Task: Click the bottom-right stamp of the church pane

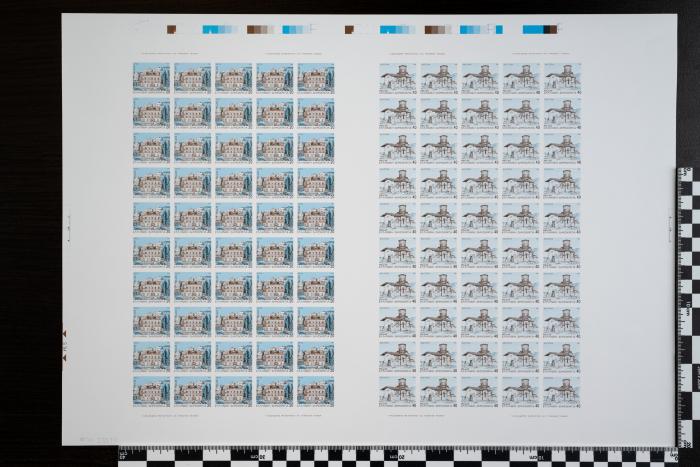Action: click(x=562, y=392)
